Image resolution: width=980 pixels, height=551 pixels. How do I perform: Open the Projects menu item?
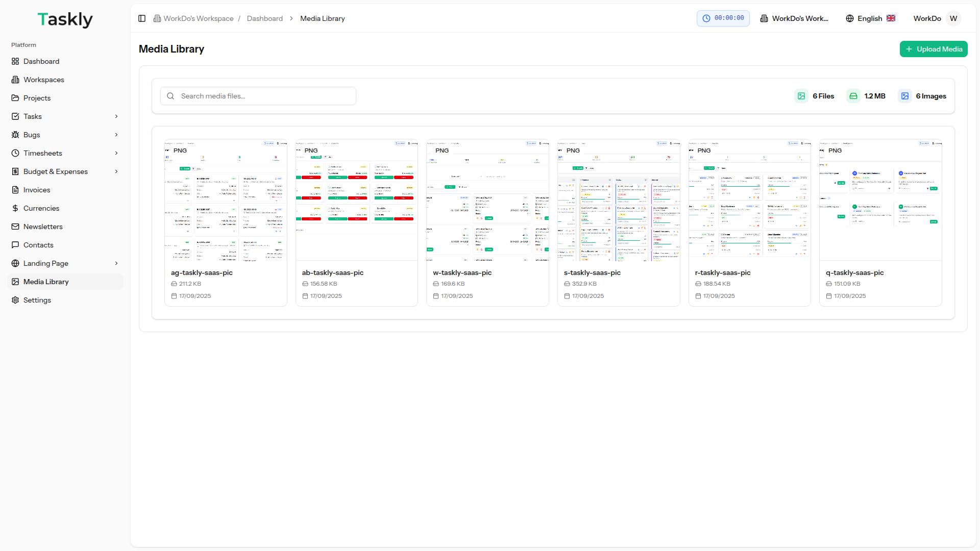(x=37, y=98)
